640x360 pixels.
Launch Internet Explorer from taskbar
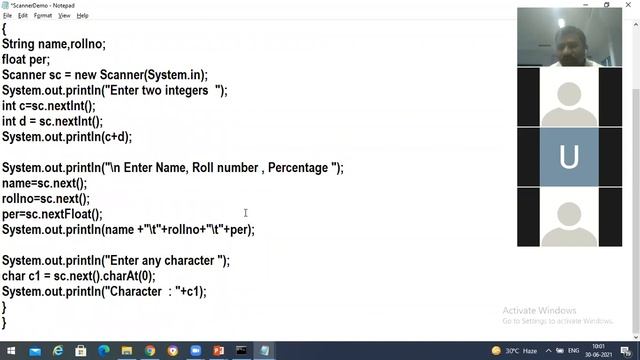point(58,351)
